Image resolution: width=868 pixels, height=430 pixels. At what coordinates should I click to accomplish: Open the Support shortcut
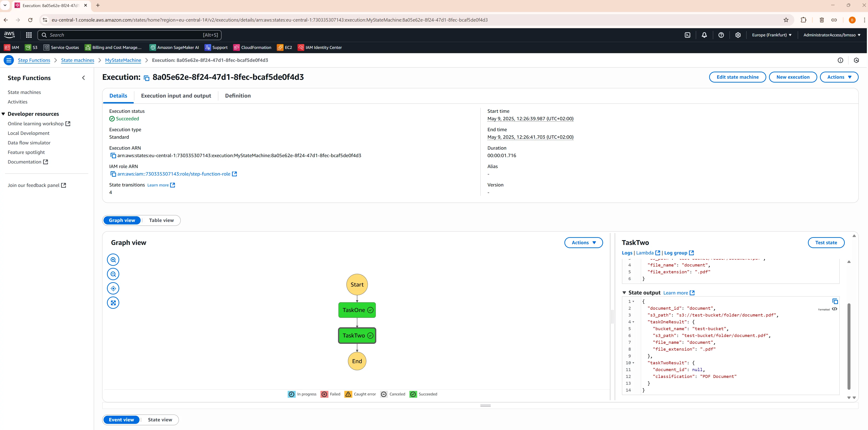pyautogui.click(x=216, y=48)
